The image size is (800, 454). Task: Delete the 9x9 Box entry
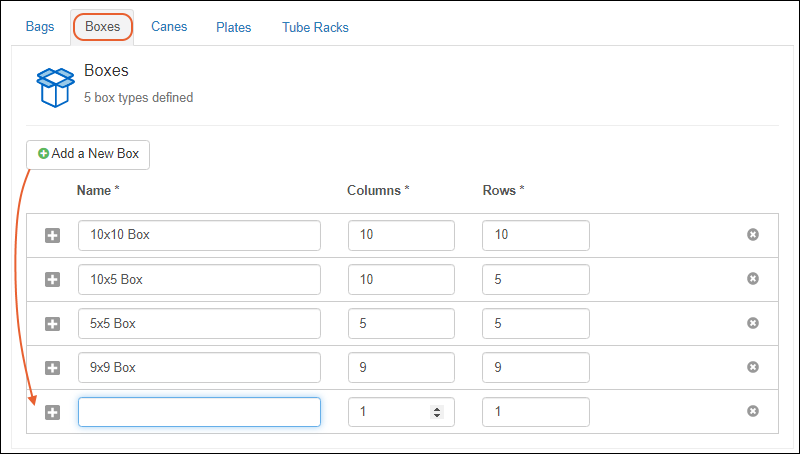(x=753, y=367)
